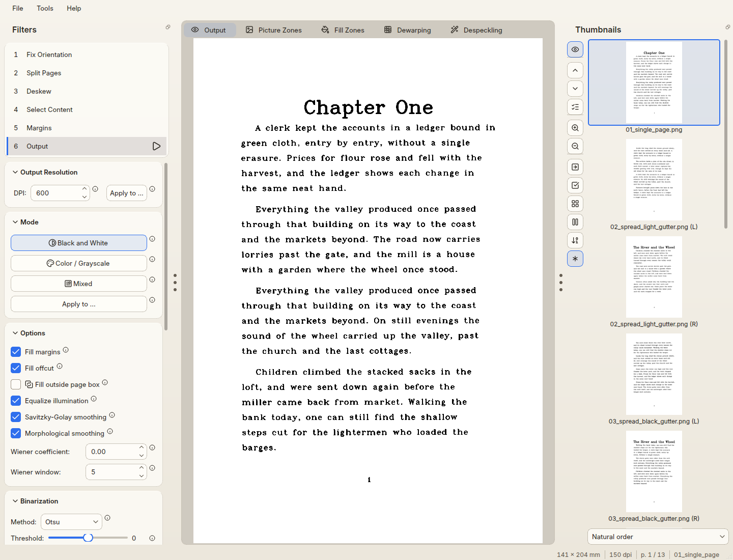Click the asterisk icon in thumbnail toolbar
733x560 pixels.
pos(575,259)
